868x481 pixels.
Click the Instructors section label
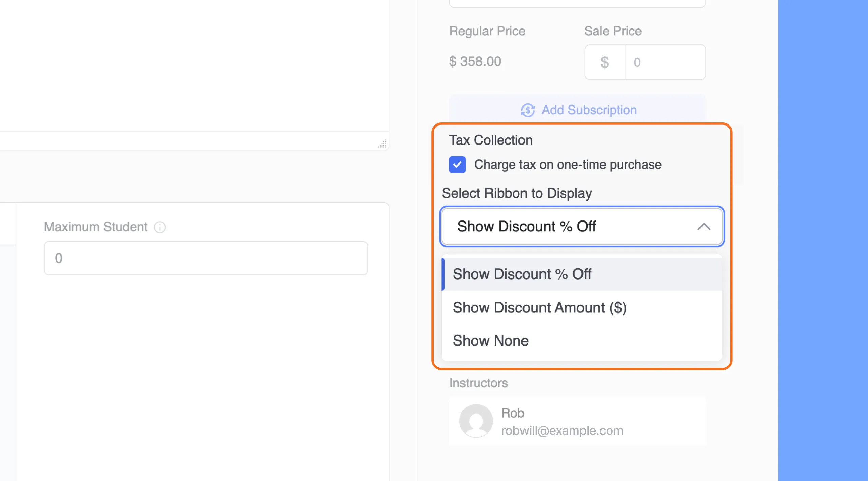tap(478, 383)
